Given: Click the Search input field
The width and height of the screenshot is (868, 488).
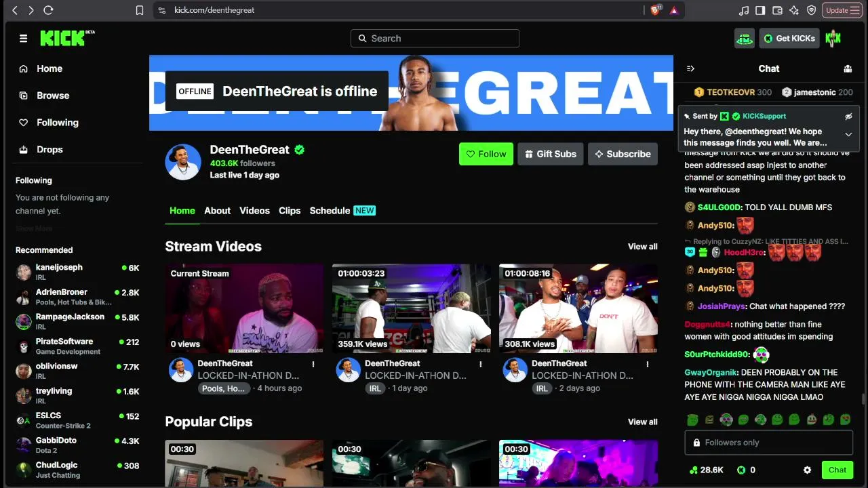Looking at the screenshot, I should 435,39.
